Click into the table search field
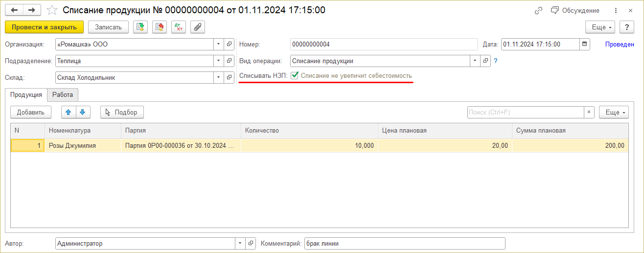The height and width of the screenshot is (253, 644). click(x=526, y=113)
